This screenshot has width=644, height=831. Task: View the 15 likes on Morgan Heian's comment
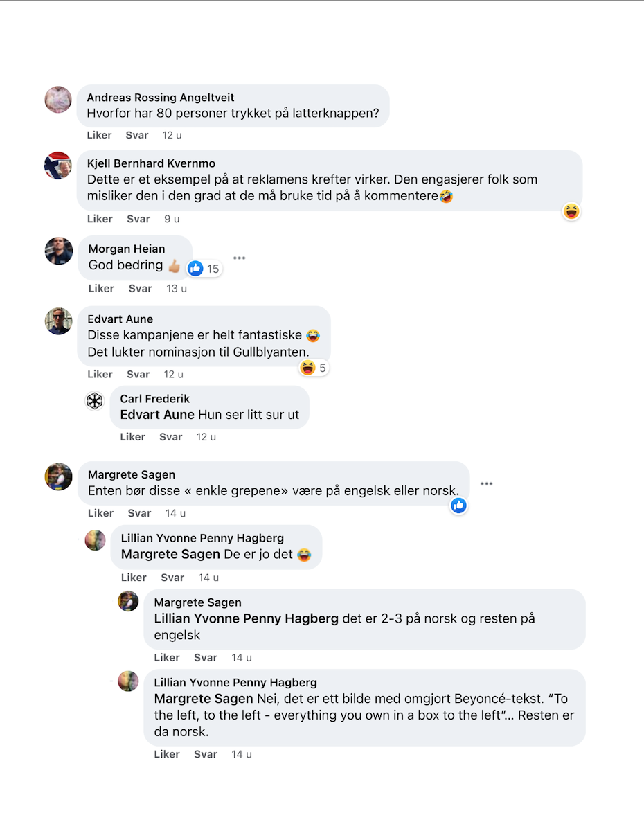204,269
